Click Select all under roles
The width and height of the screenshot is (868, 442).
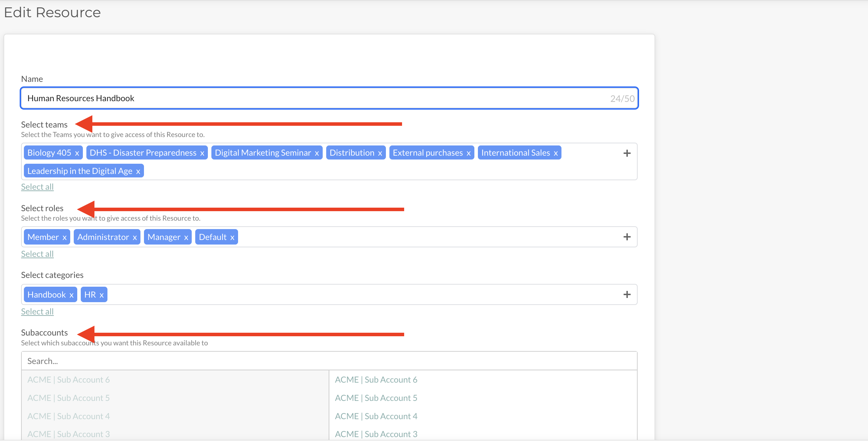[x=37, y=254]
